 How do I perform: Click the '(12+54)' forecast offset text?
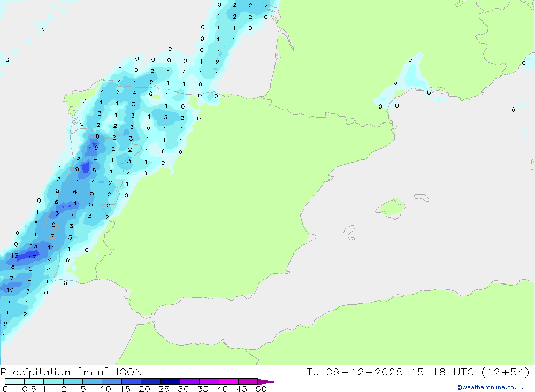pos(506,372)
